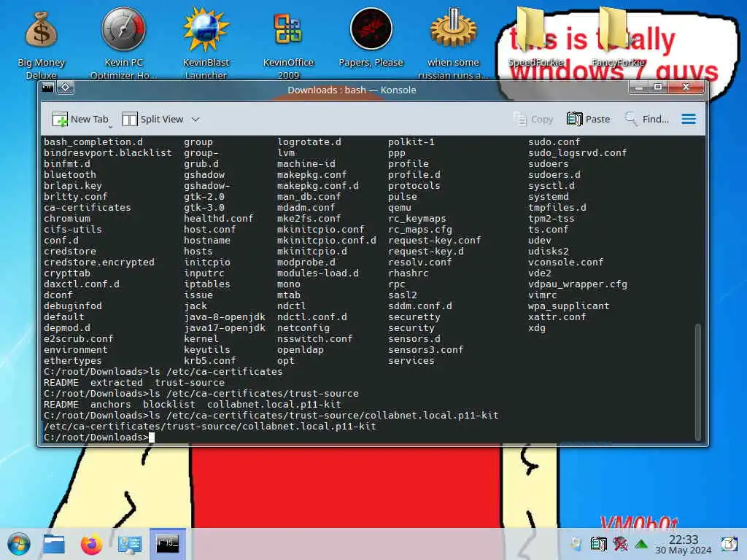Click 'hostname' in the terminal listing
The image size is (747, 560).
(207, 241)
